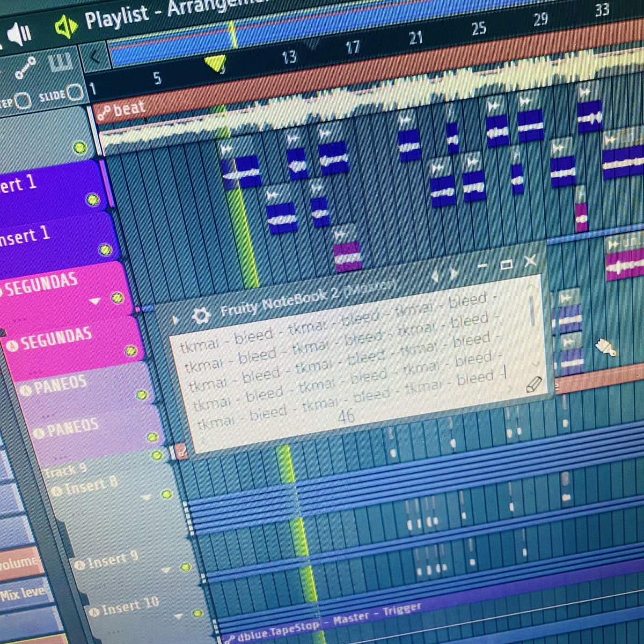Mute the first SEGUNDAS track
Image resolution: width=644 pixels, height=644 pixels.
click(117, 298)
